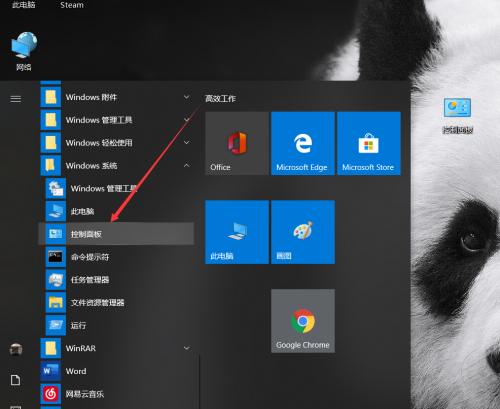Click the Windows 系统 folder icon

click(x=51, y=165)
